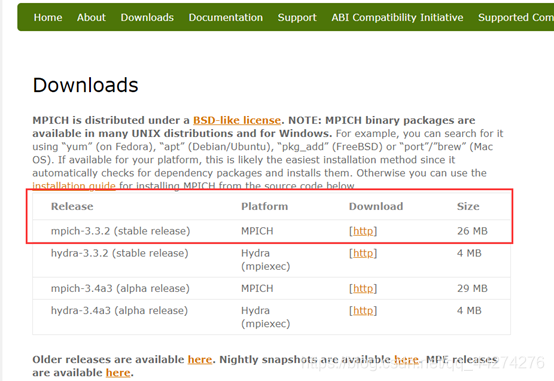Click the 'Downloads' page heading

(x=86, y=85)
